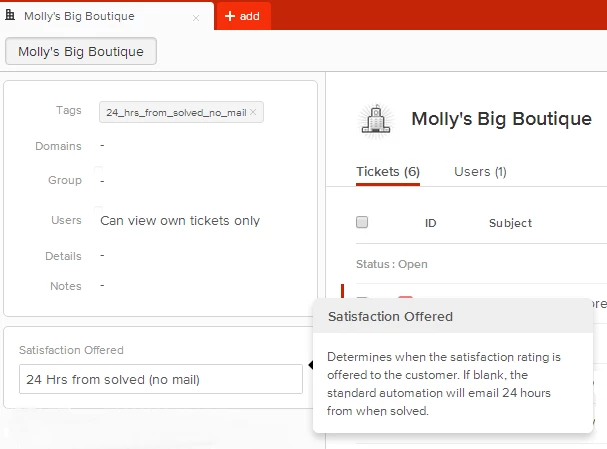Remove the 24_hrs_from_solved_no_mail tag
This screenshot has width=607, height=449.
[x=253, y=112]
